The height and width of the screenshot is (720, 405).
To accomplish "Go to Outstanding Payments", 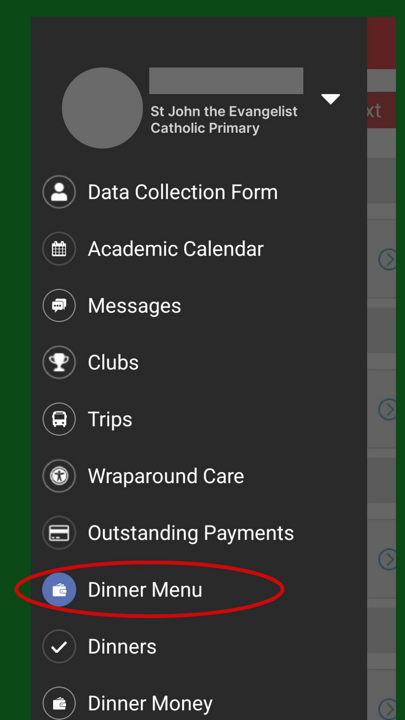I will 199,533.
